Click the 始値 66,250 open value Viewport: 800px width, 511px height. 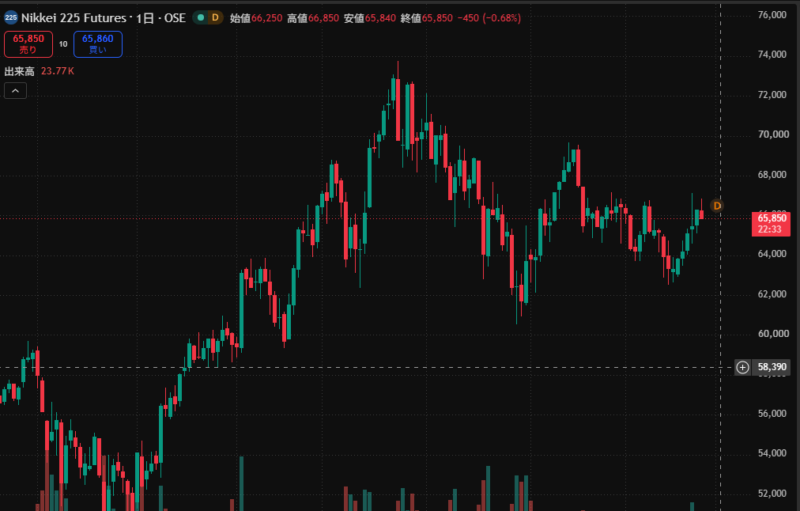(256, 18)
